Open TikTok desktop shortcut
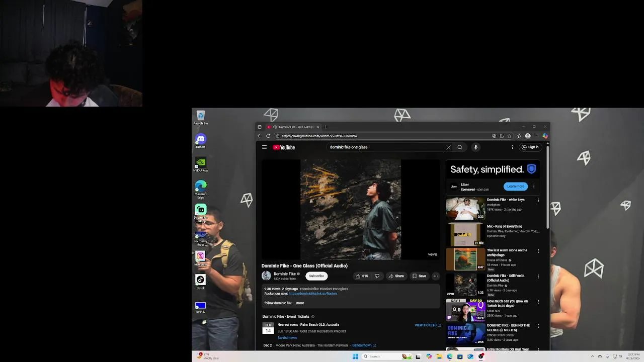Viewport: 644px width, 362px height. 201,283
